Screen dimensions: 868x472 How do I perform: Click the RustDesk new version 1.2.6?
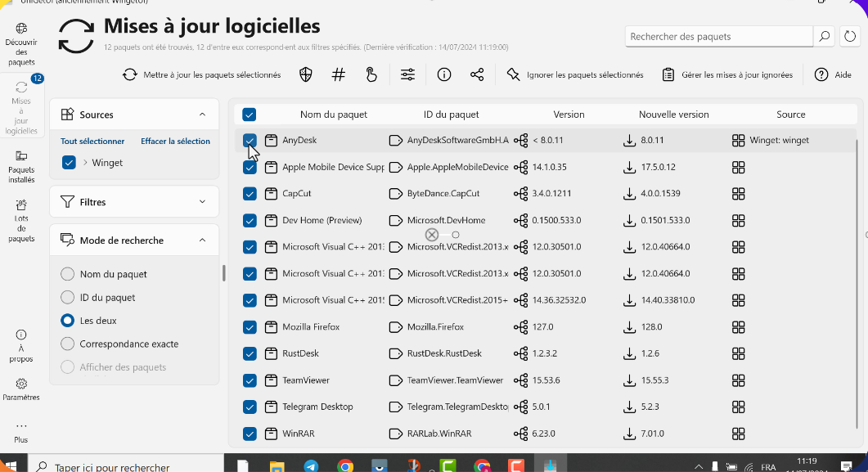point(650,353)
